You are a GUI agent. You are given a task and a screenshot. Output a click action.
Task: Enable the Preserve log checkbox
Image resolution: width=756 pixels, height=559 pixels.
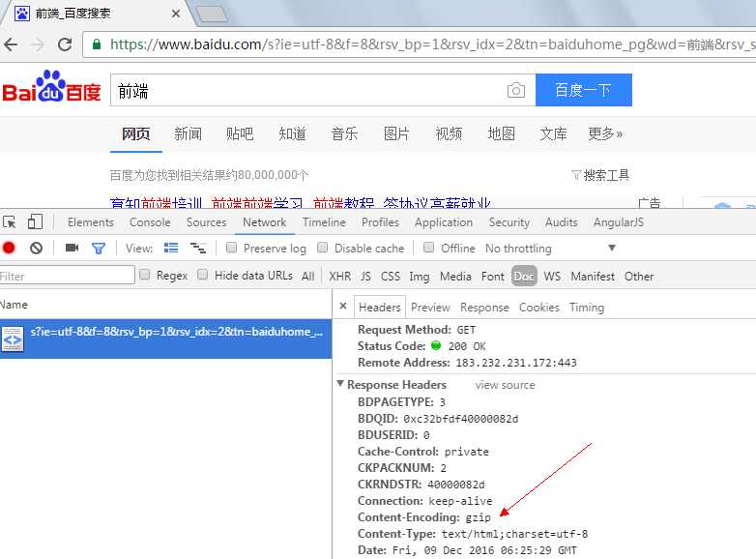pos(231,248)
